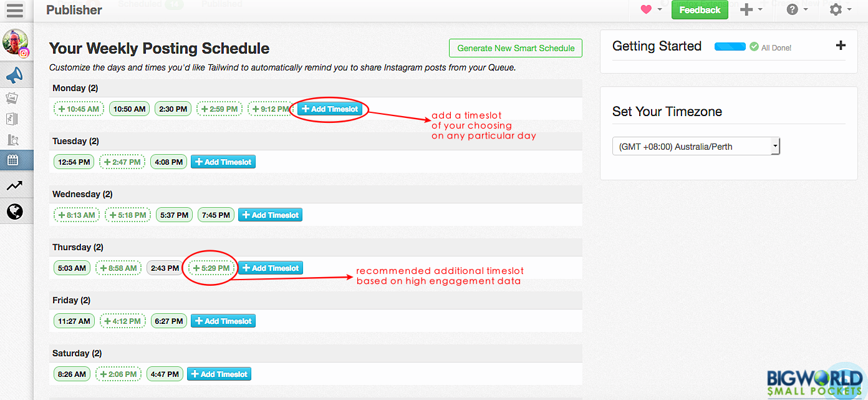Select the calendar schedule sidebar icon
This screenshot has height=400, width=868.
[x=14, y=160]
